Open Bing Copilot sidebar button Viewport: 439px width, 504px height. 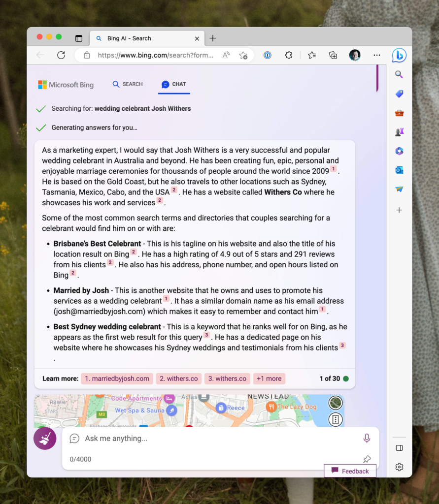(399, 56)
